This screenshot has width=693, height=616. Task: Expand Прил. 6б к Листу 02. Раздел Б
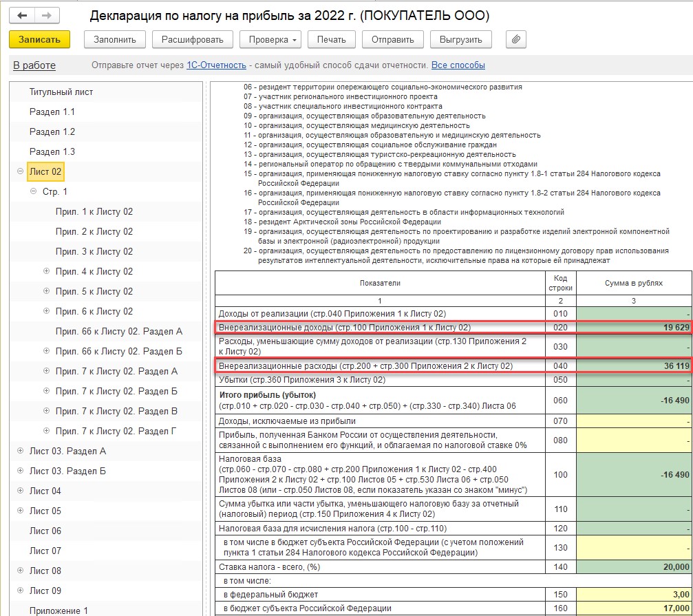(46, 351)
